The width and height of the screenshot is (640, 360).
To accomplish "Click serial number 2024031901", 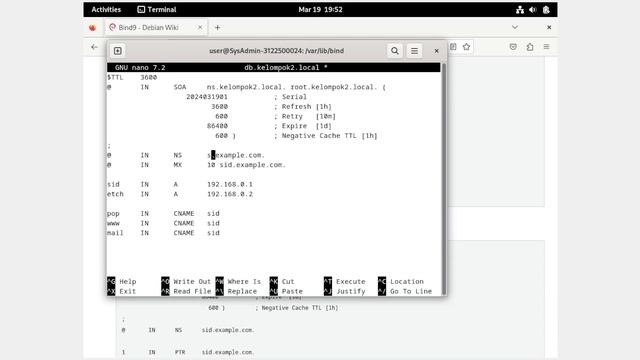I will (207, 97).
